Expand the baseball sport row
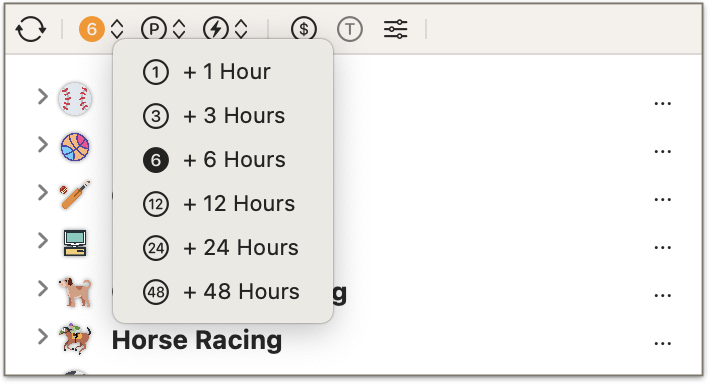The image size is (709, 384). (x=43, y=96)
